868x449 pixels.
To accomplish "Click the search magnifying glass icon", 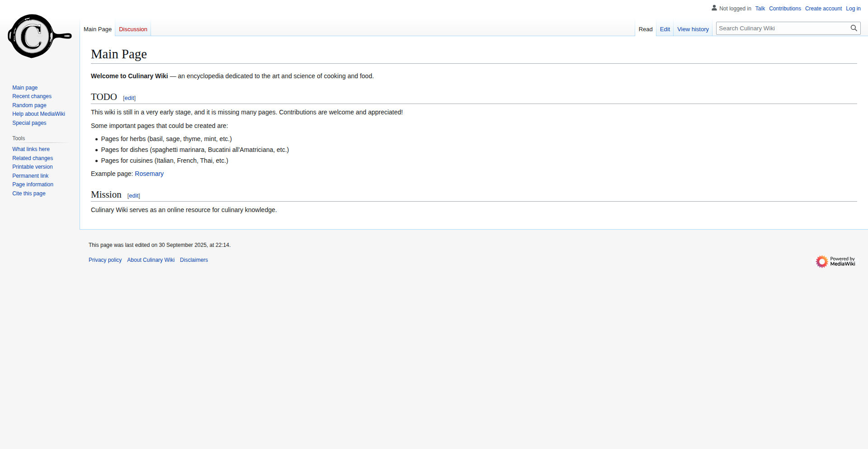I will click(x=854, y=28).
